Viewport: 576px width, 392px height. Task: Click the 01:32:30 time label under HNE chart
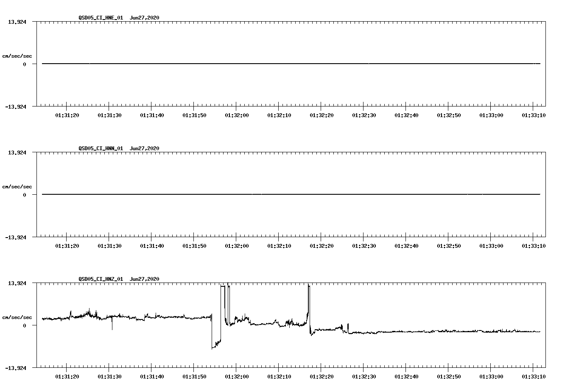pos(364,115)
